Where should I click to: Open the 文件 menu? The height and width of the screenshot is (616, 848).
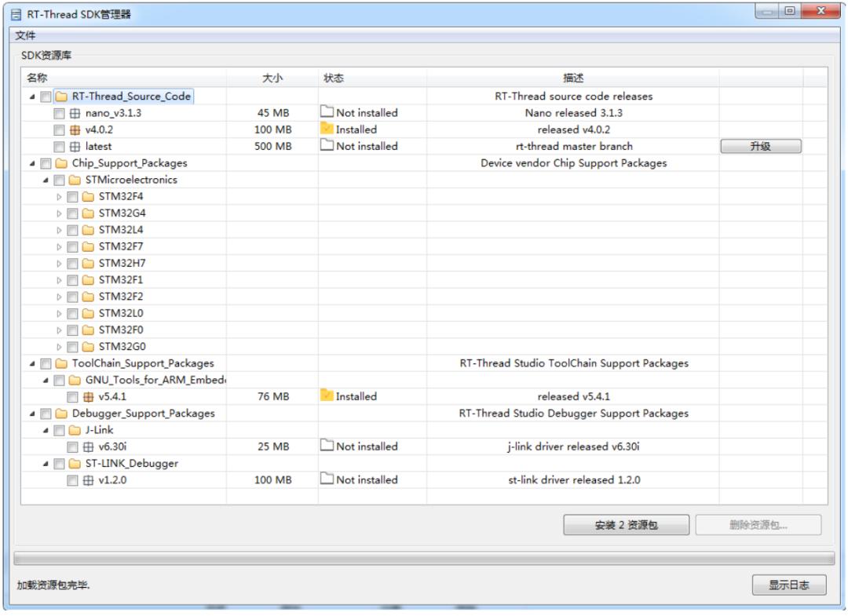point(25,35)
